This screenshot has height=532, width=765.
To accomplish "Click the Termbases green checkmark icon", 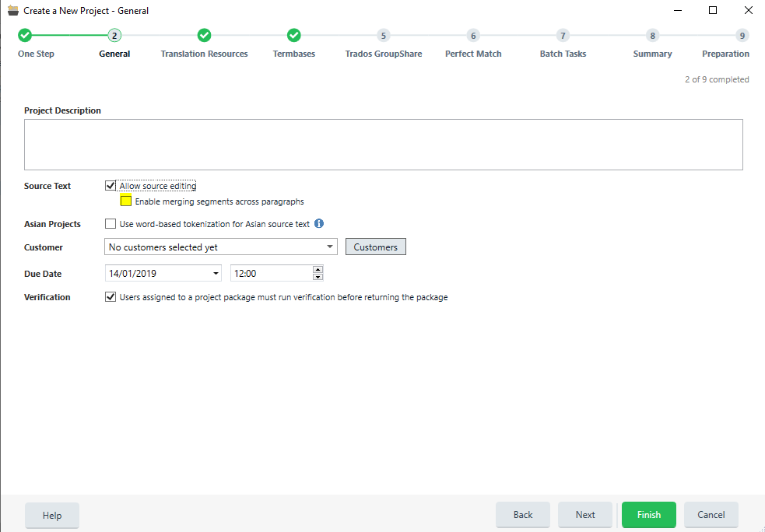I will (293, 35).
